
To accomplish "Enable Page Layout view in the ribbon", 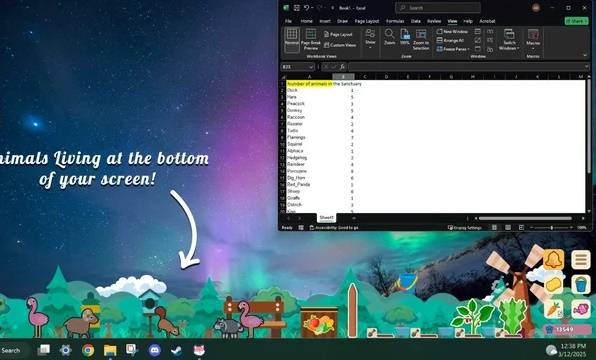I will pyautogui.click(x=338, y=35).
